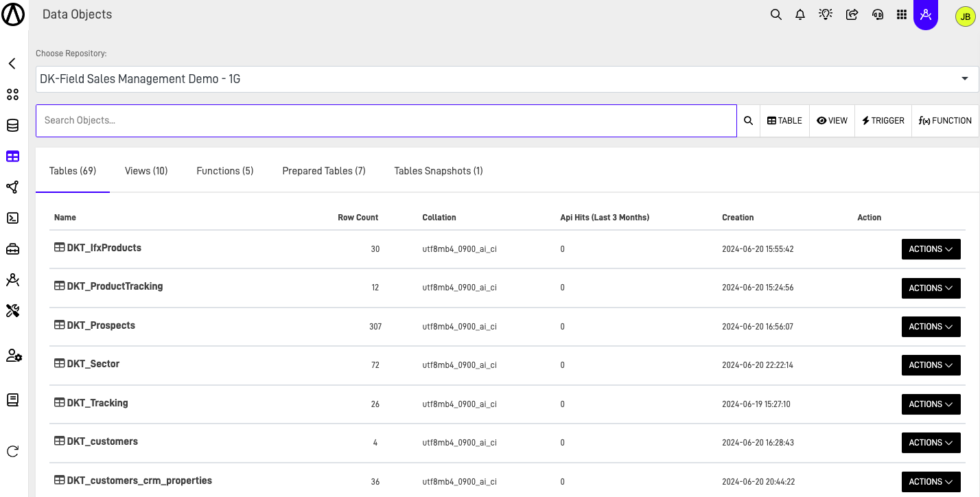The height and width of the screenshot is (497, 980).
Task: Click the Search Objects input field
Action: (x=386, y=121)
